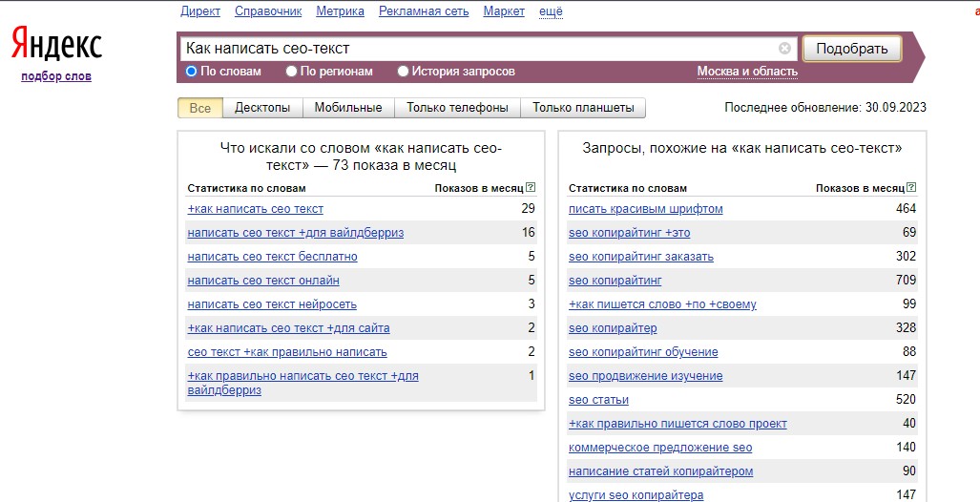The height and width of the screenshot is (502, 980).
Task: Open the 'seo копирайтинг обучение' query
Action: (x=643, y=352)
